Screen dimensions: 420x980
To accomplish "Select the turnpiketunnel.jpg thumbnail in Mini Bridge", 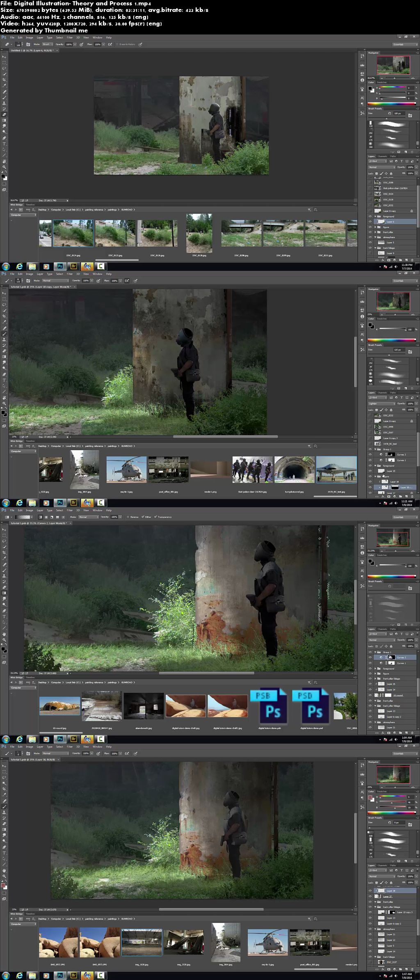I will (294, 470).
